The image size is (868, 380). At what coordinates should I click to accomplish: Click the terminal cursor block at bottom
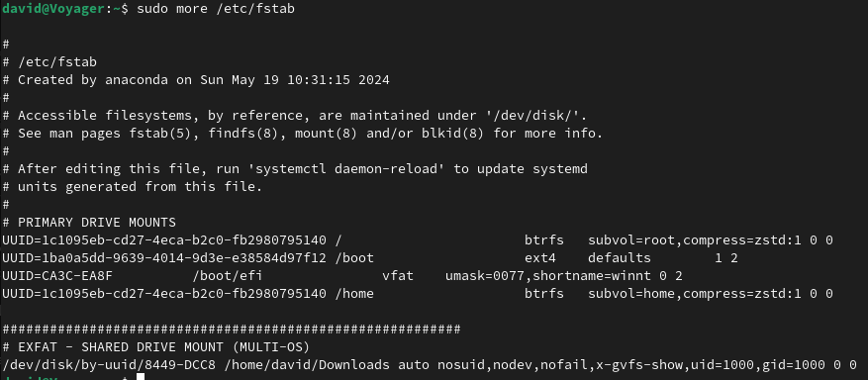click(141, 377)
